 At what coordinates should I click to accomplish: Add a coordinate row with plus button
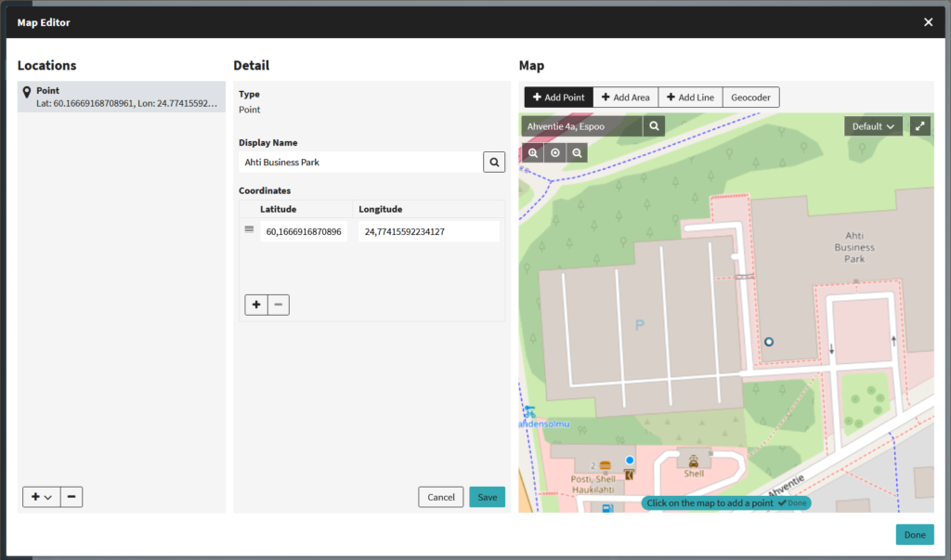click(256, 305)
